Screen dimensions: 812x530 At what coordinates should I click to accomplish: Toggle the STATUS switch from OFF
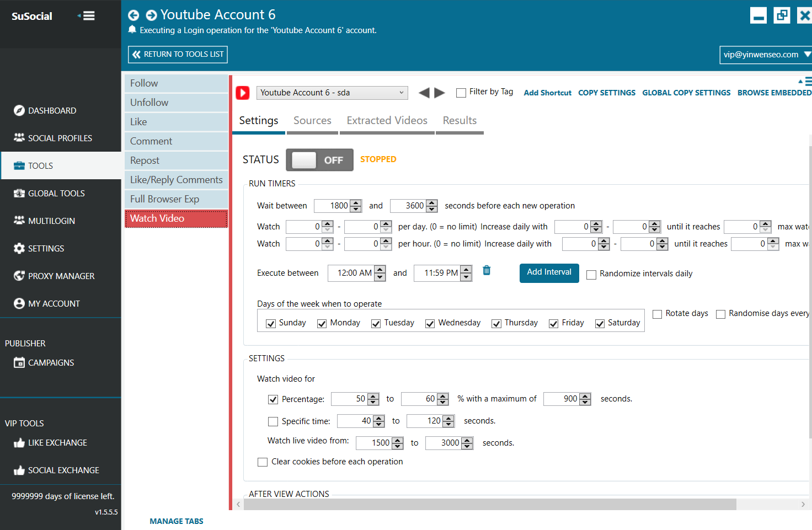pos(319,160)
